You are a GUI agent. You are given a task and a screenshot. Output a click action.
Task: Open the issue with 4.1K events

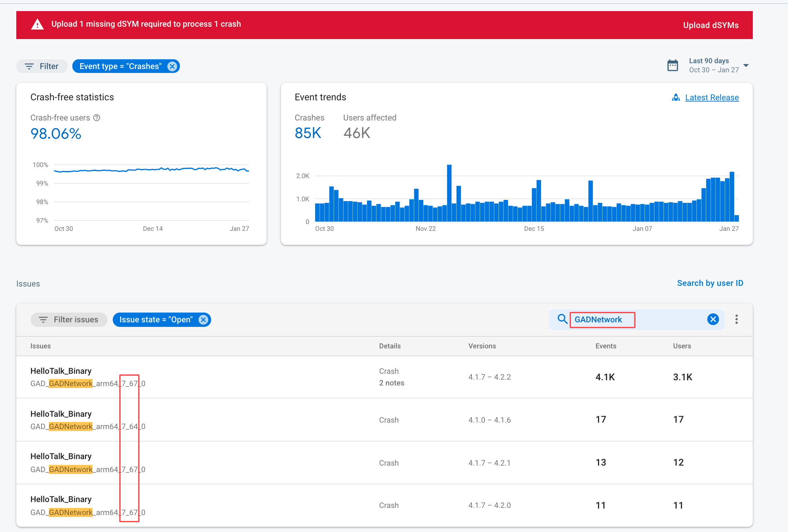pos(61,371)
